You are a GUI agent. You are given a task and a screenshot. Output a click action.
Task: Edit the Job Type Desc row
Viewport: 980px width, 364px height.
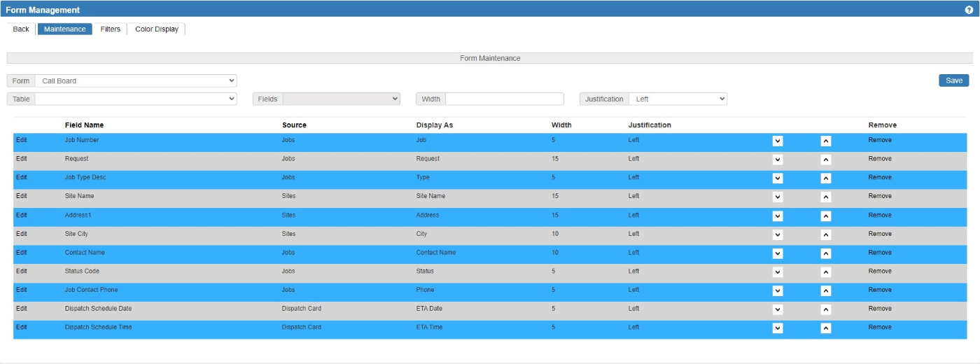pos(22,178)
